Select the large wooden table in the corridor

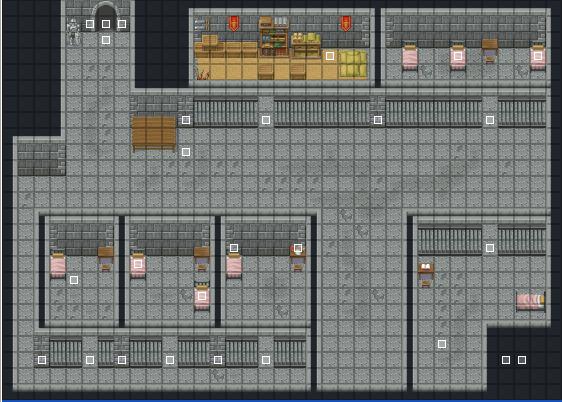(154, 133)
